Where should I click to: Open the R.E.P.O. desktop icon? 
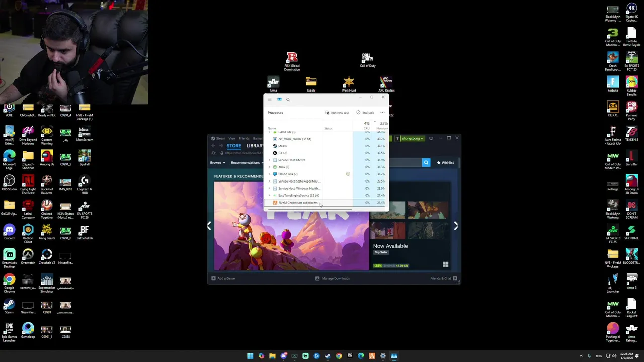pos(613,109)
